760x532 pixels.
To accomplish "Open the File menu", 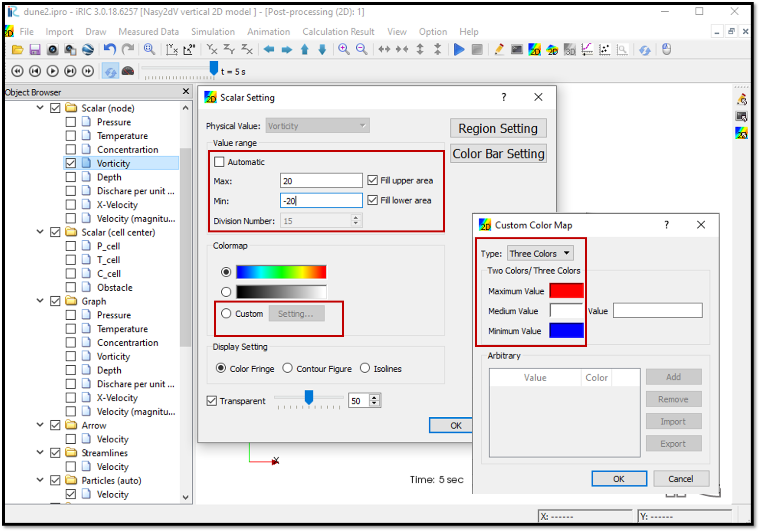I will pos(26,31).
